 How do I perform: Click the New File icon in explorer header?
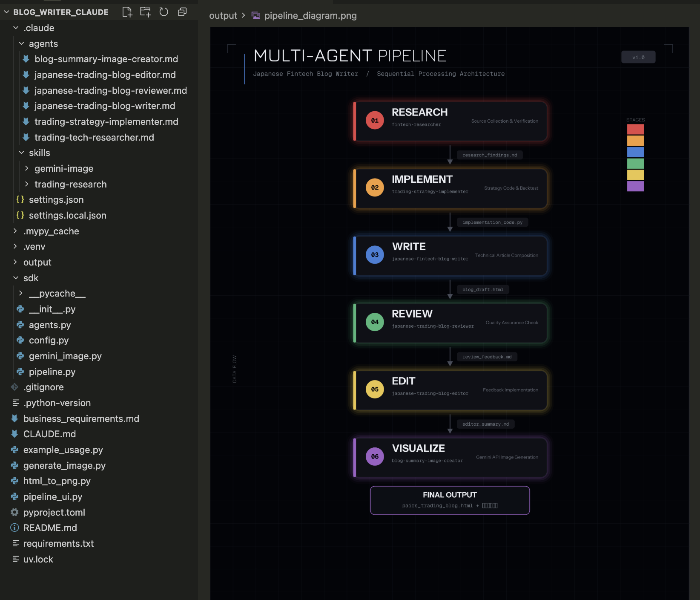127,12
